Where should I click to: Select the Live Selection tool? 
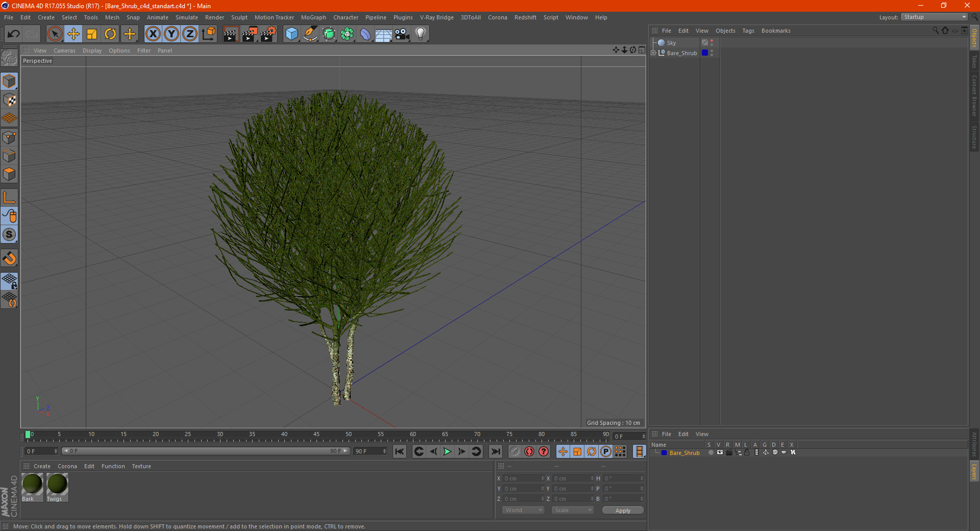pos(55,34)
